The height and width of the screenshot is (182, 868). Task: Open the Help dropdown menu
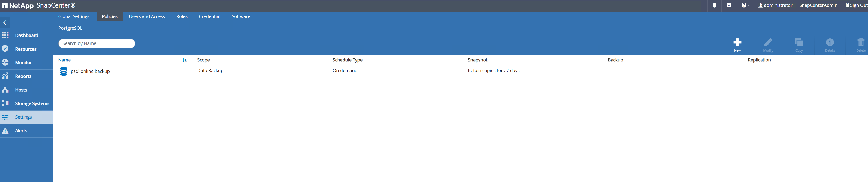[745, 5]
